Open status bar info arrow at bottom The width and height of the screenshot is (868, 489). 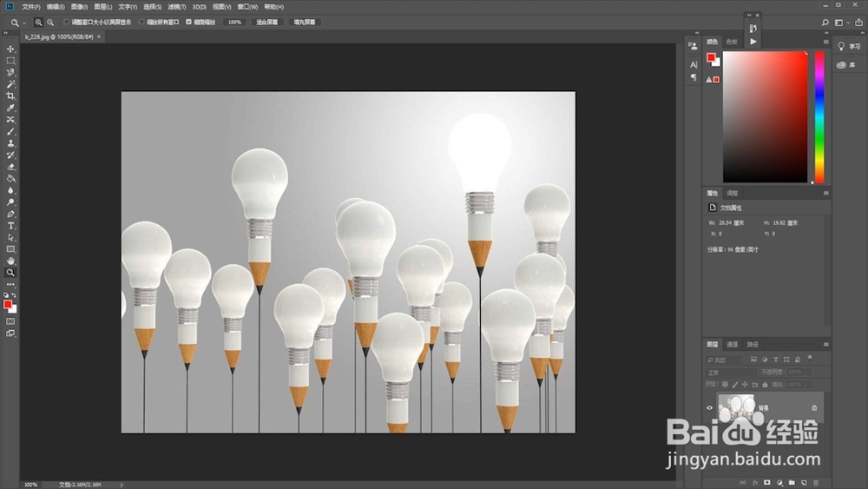click(x=122, y=485)
